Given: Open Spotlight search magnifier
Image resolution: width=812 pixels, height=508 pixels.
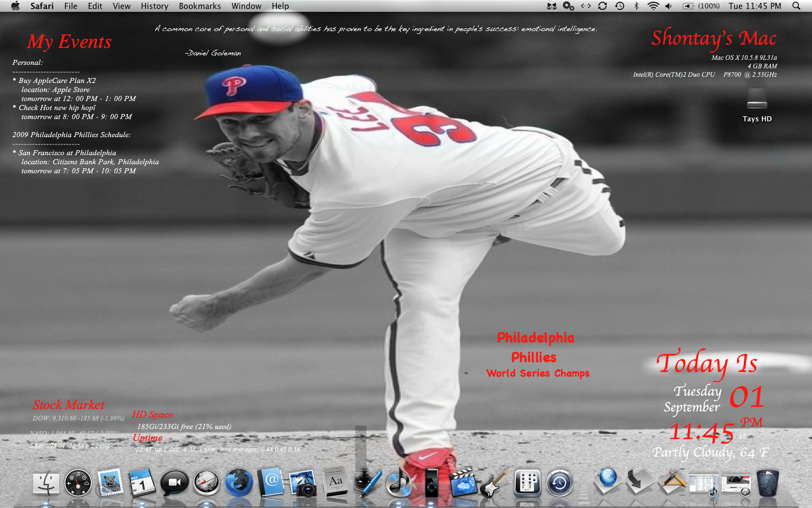Looking at the screenshot, I should click(x=796, y=6).
